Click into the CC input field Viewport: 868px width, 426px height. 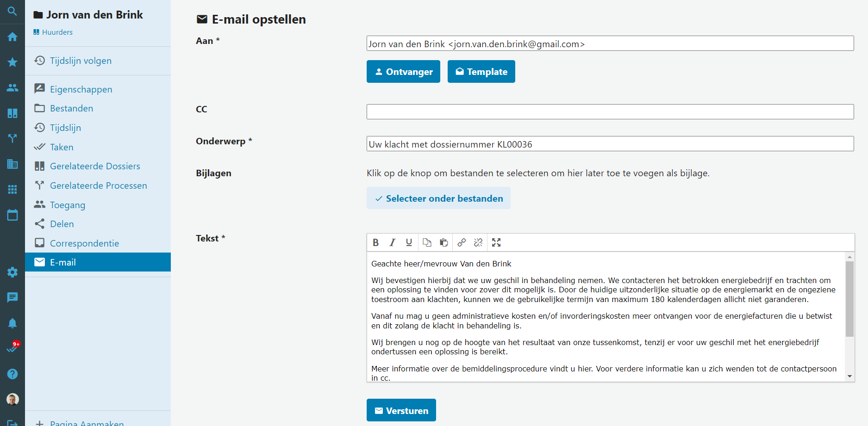[610, 111]
